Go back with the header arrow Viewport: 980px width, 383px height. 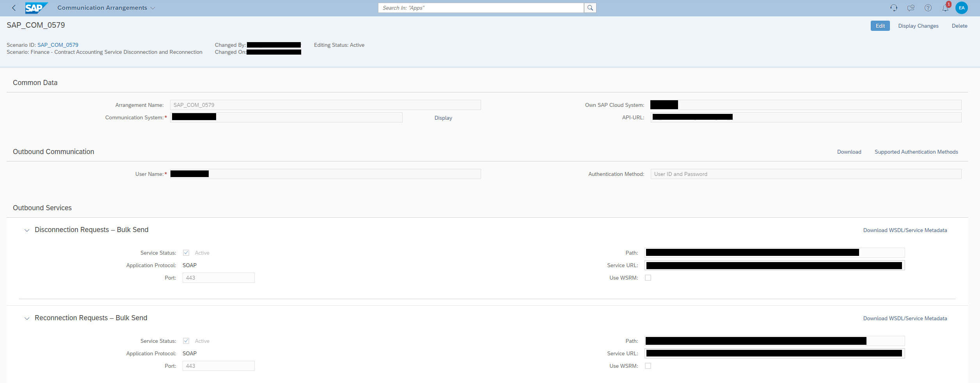pyautogui.click(x=14, y=8)
